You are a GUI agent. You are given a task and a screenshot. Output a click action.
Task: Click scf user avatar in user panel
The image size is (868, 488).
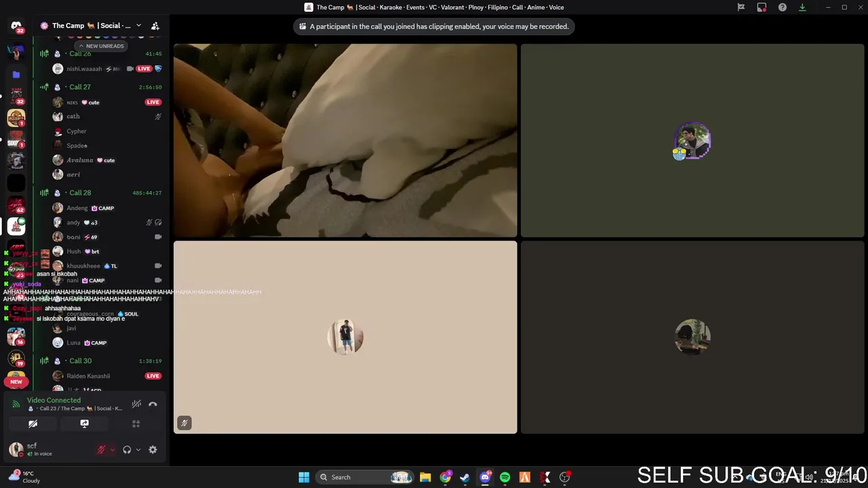pos(16,449)
